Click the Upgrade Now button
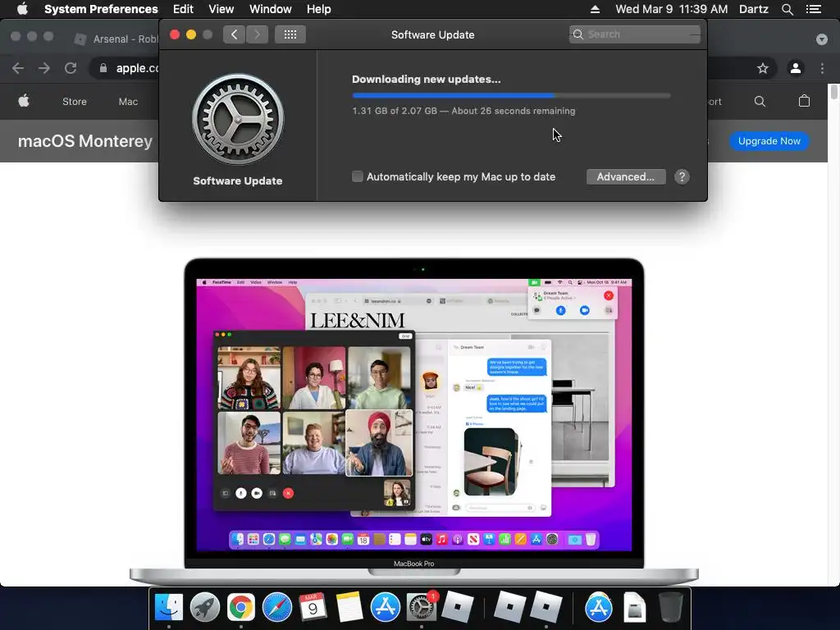The width and height of the screenshot is (840, 630). coord(769,141)
